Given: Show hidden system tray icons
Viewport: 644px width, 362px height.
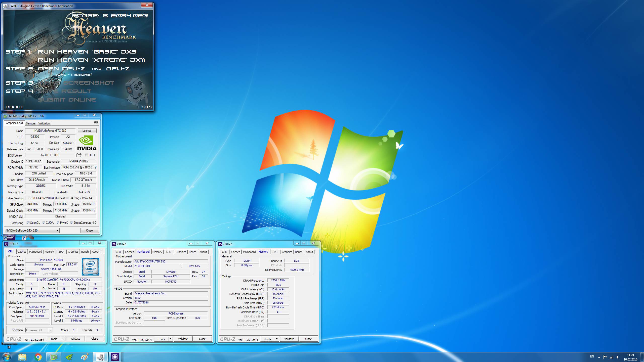Looking at the screenshot, I should point(599,357).
